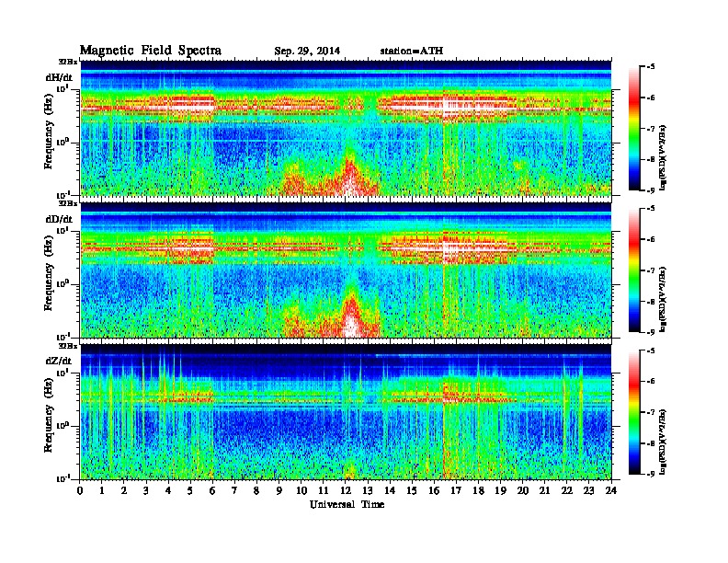The height and width of the screenshot is (563, 728).
Task: Click the color scale bar beside dD/dt panel
Action: (x=634, y=270)
